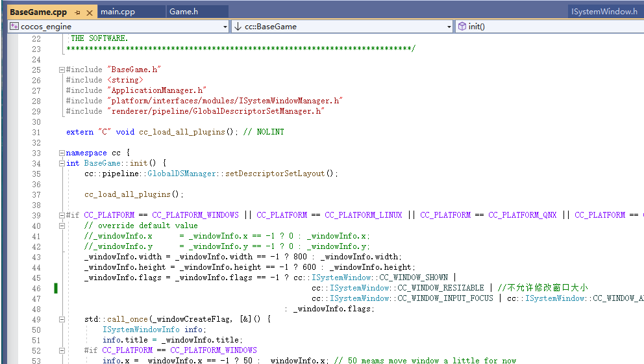Viewport: 644px width, 364px height.
Task: Click "THE SOFTWARE." comment text
Action: (x=99, y=38)
